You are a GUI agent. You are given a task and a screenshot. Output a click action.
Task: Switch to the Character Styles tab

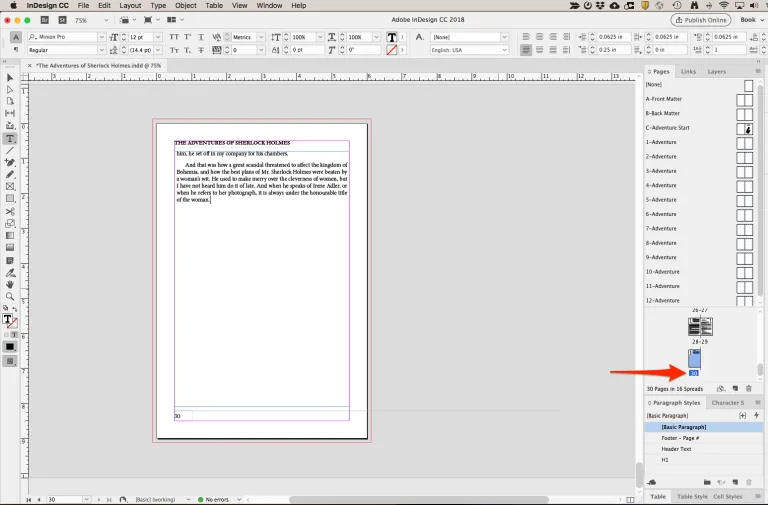(727, 403)
